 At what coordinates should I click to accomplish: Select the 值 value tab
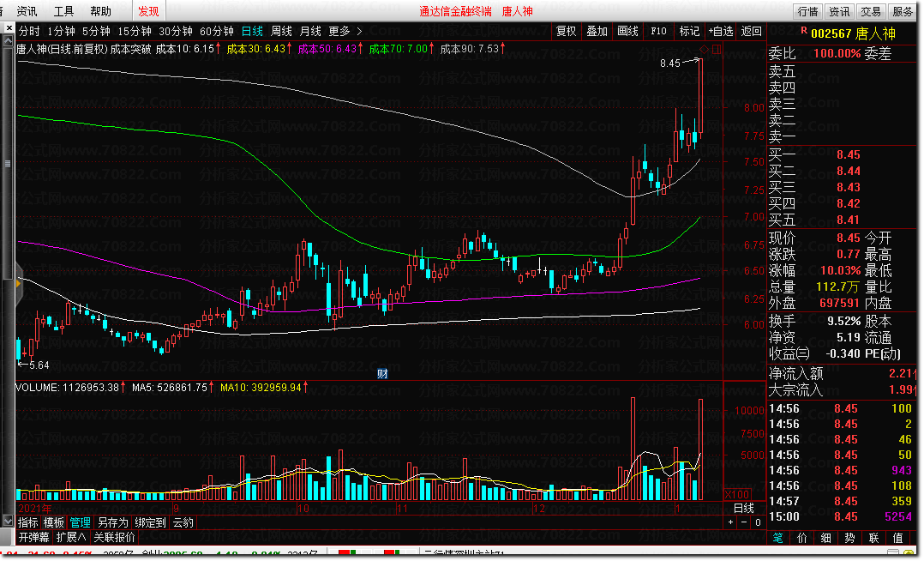pos(898,537)
